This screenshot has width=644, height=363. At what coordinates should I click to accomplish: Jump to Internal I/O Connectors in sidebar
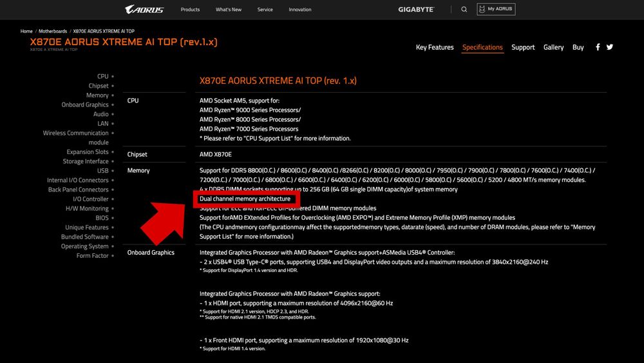[78, 181]
